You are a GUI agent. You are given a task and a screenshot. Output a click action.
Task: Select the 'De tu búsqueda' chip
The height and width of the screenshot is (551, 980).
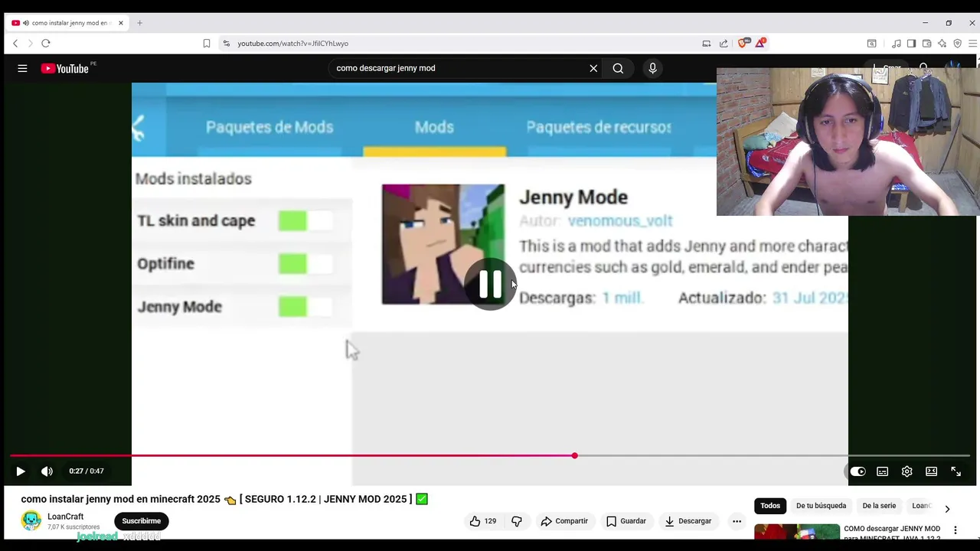pos(821,506)
